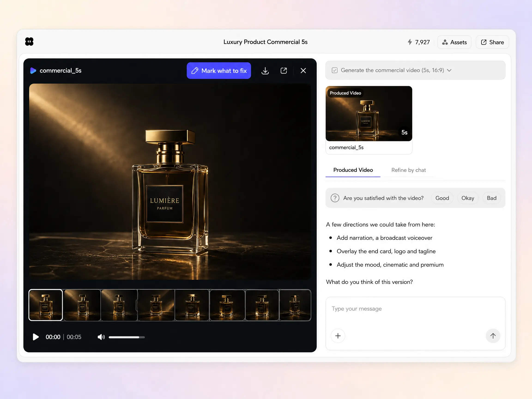Select the seventh filmstrip frame thumbnail
This screenshot has width=532, height=399.
[x=262, y=305]
